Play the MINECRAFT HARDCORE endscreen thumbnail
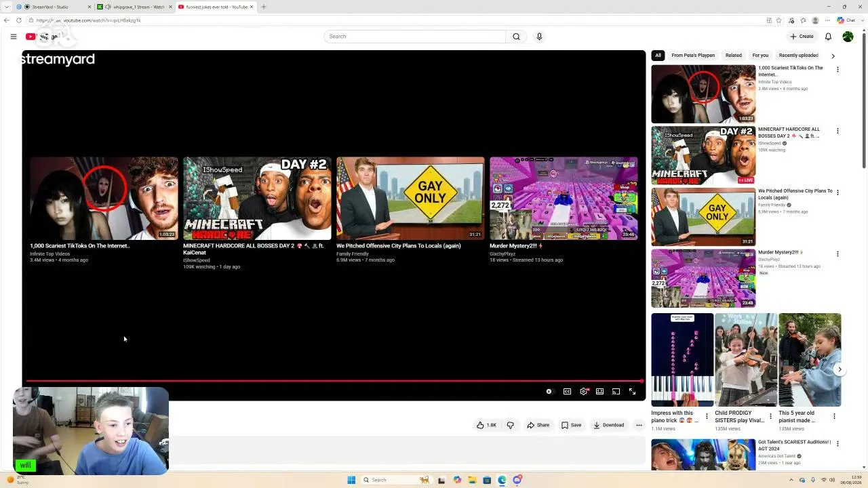Screen dimensions: 868x488 pyautogui.click(x=257, y=199)
